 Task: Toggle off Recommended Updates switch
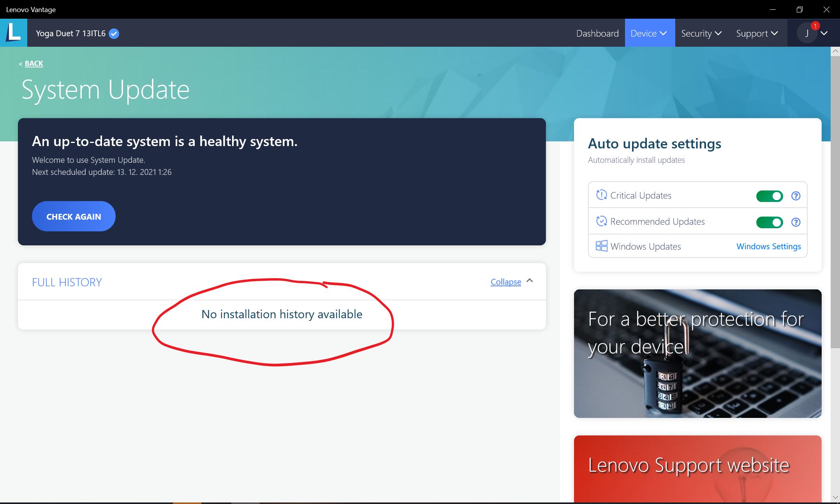(770, 222)
